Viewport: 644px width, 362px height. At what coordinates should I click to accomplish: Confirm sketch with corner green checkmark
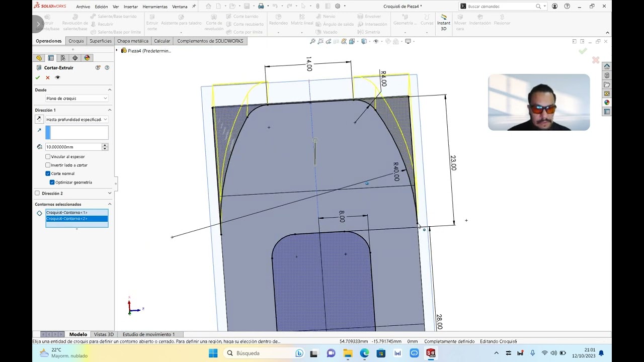tap(583, 51)
